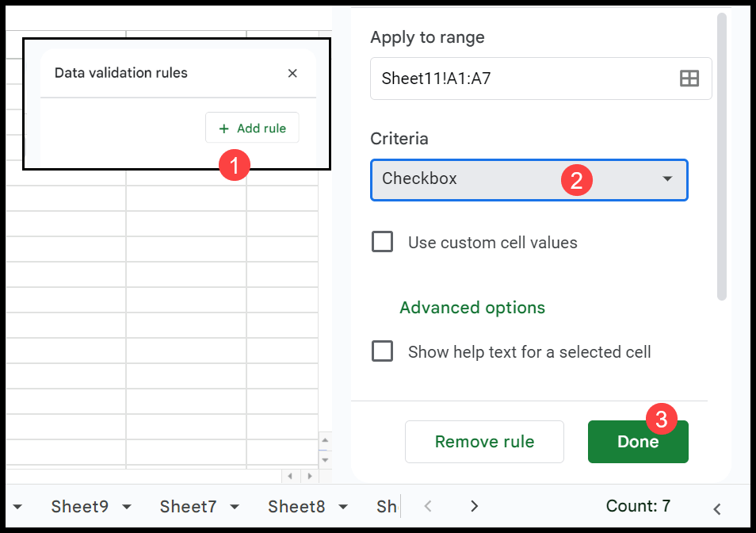Close the Data validation rules panel
Viewport: 756px width, 533px height.
pos(292,73)
